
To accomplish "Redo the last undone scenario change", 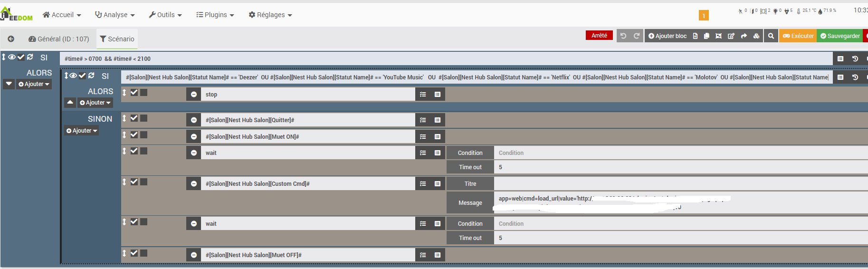I will pyautogui.click(x=637, y=36).
